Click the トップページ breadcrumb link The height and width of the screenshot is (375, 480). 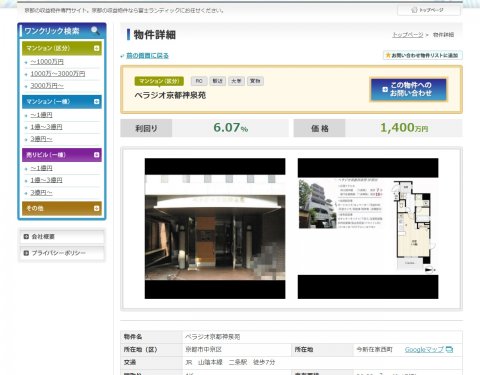click(x=407, y=35)
